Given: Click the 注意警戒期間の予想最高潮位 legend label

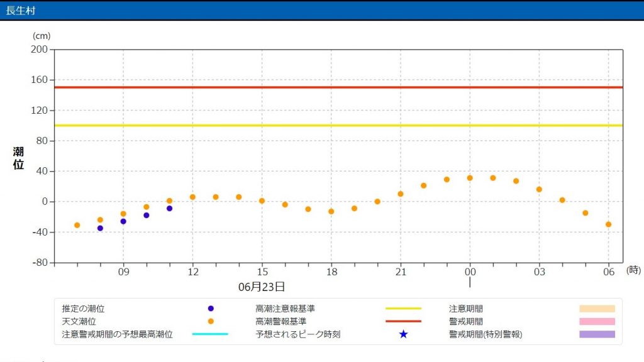Looking at the screenshot, I should pyautogui.click(x=117, y=334).
